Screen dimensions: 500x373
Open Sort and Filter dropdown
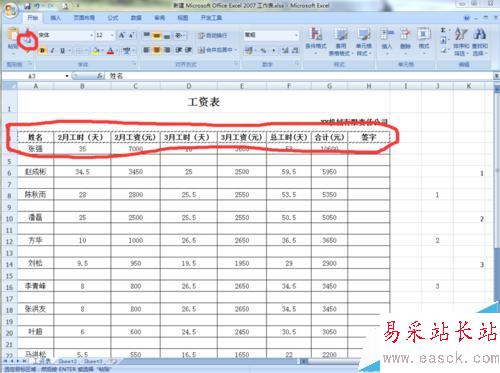click(x=462, y=41)
